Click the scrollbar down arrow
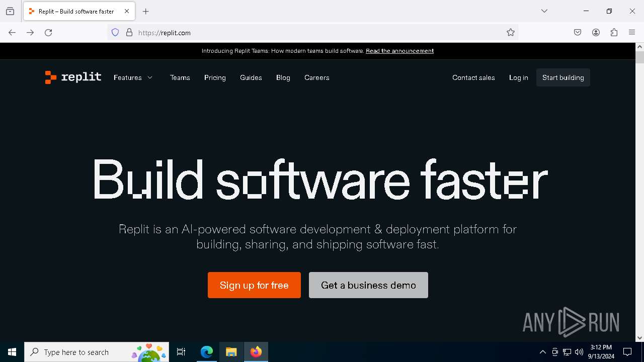 point(639,338)
